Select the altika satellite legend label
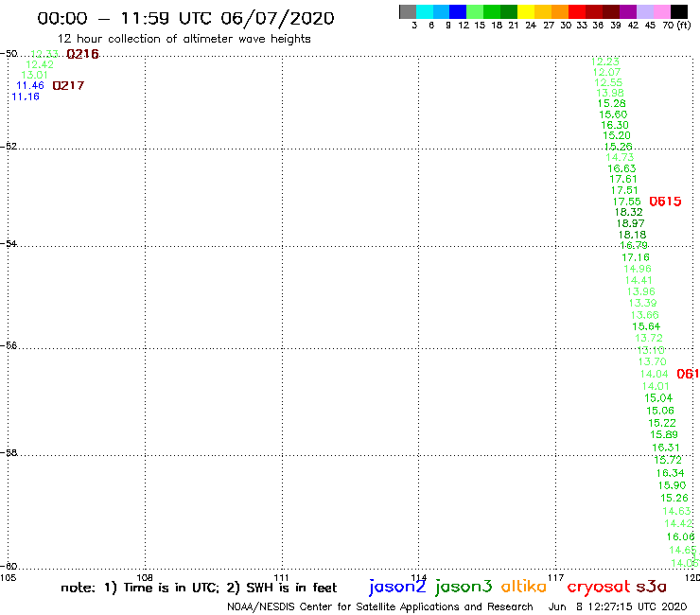Viewport: 700px width, 615px height. click(524, 587)
